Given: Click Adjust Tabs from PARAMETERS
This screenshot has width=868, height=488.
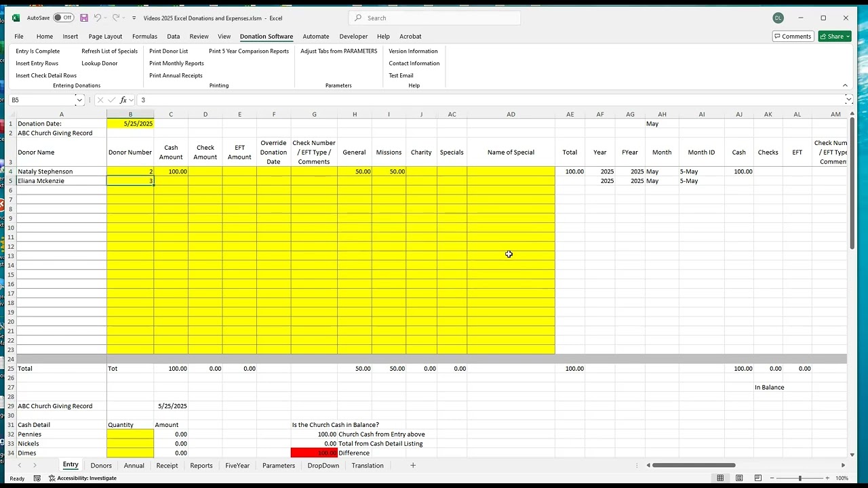Looking at the screenshot, I should (339, 52).
